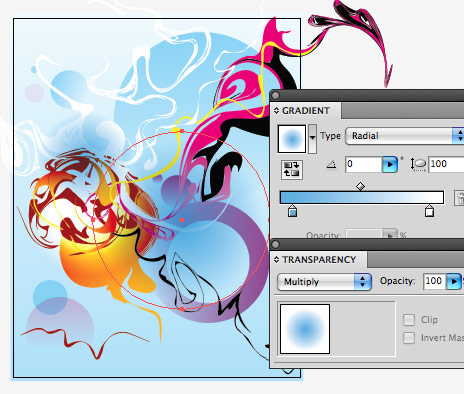Collapse the Transparency panel via tab arrows
The image size is (464, 394).
coord(276,260)
